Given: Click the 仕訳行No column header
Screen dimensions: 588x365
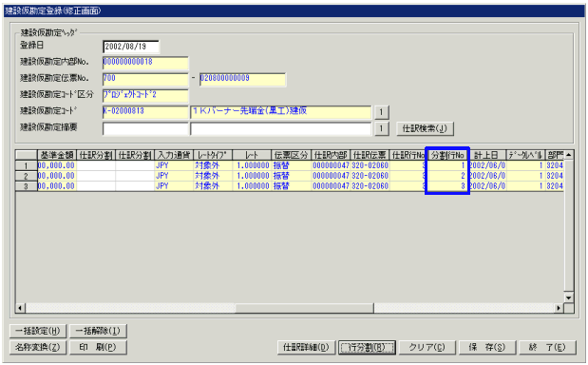Looking at the screenshot, I should (x=408, y=155).
